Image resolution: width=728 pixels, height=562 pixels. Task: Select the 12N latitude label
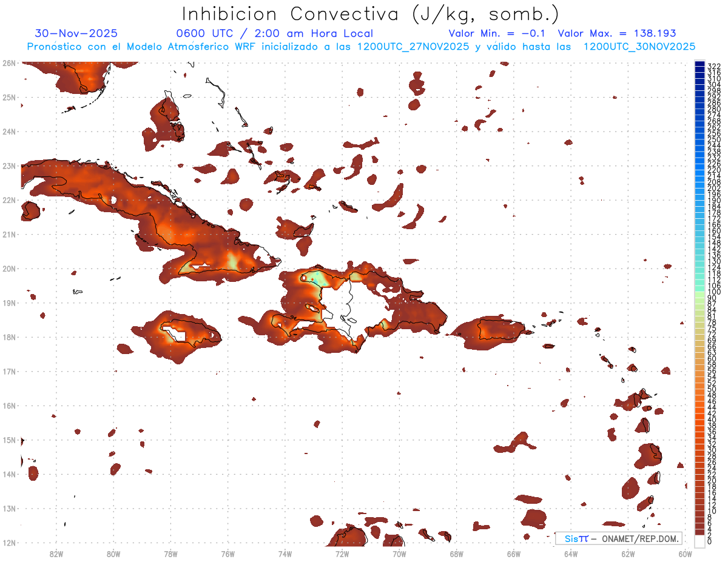pyautogui.click(x=9, y=542)
